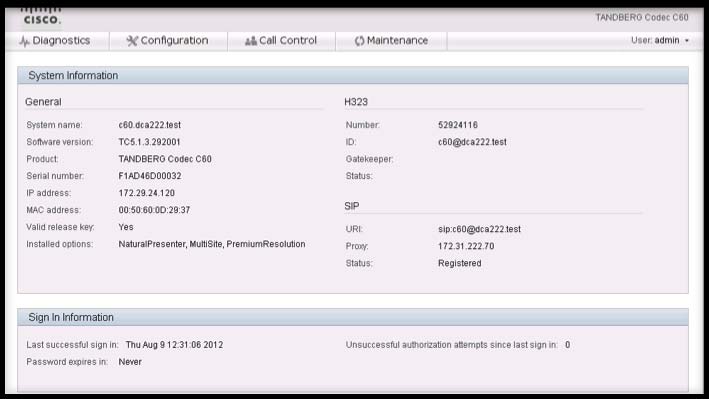Click the System Information panel header

[353, 76]
